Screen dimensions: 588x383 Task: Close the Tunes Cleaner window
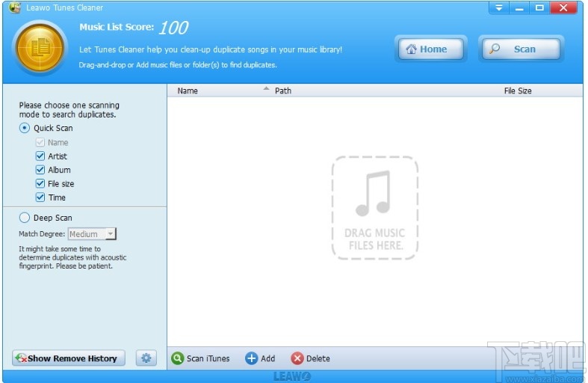tap(563, 7)
